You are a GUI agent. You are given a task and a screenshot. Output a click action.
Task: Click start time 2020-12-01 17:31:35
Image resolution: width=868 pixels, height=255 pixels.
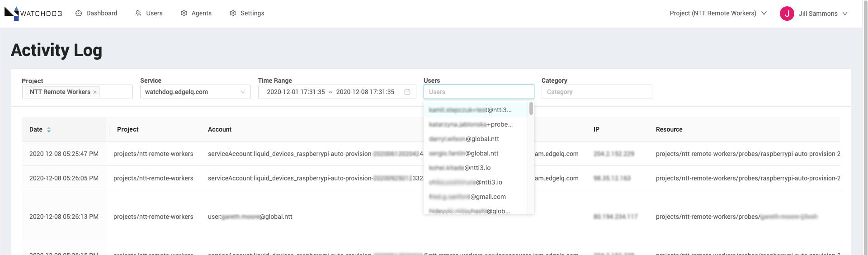296,92
